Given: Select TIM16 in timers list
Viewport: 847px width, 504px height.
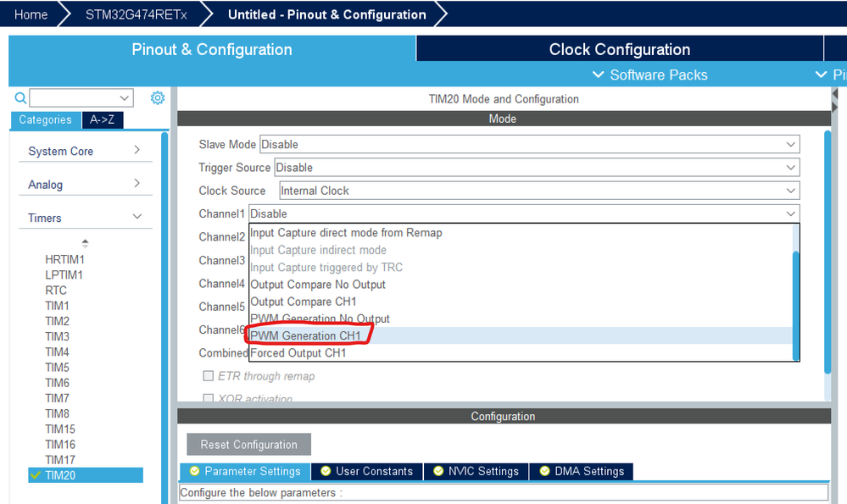Looking at the screenshot, I should coord(60,444).
